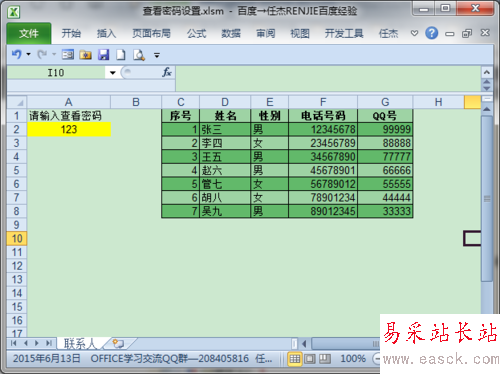The height and width of the screenshot is (374, 500).
Task: Select the name cell 张三
Action: 225,129
